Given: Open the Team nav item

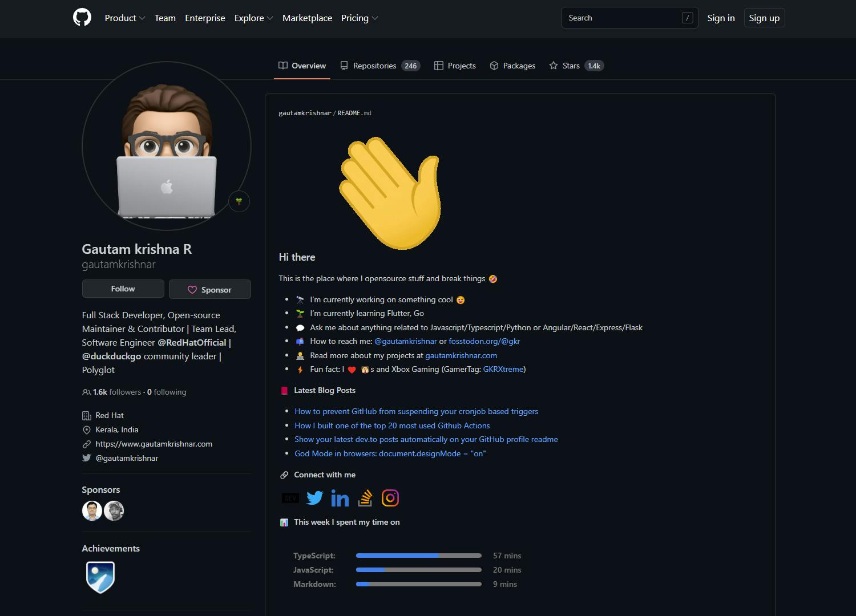Looking at the screenshot, I should click(x=165, y=18).
